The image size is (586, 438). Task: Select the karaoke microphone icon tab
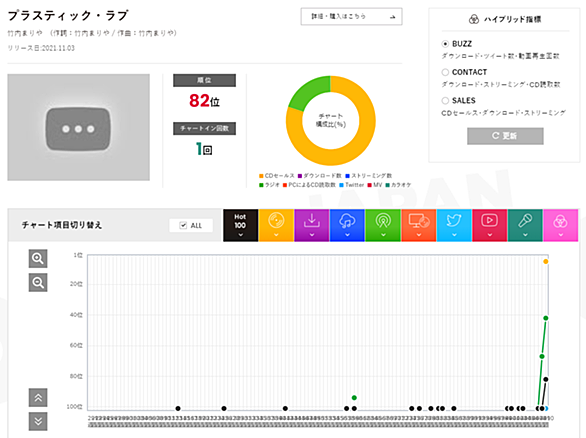(525, 225)
